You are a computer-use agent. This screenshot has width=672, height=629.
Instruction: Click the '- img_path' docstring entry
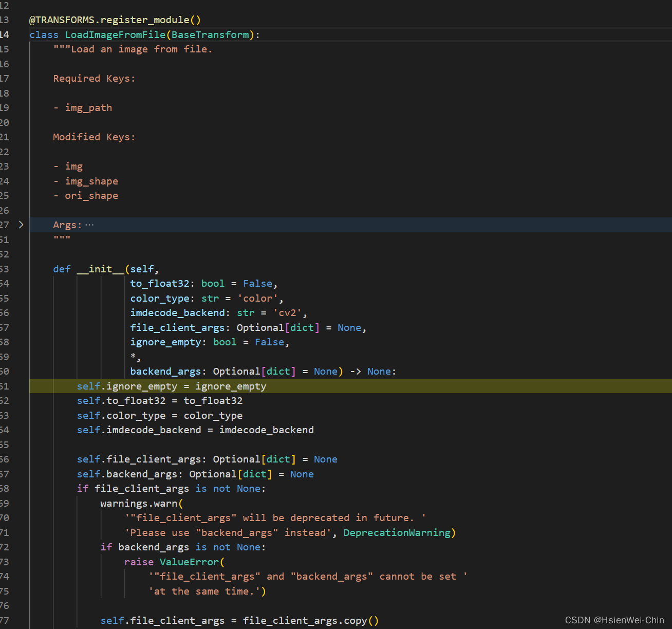pyautogui.click(x=83, y=108)
